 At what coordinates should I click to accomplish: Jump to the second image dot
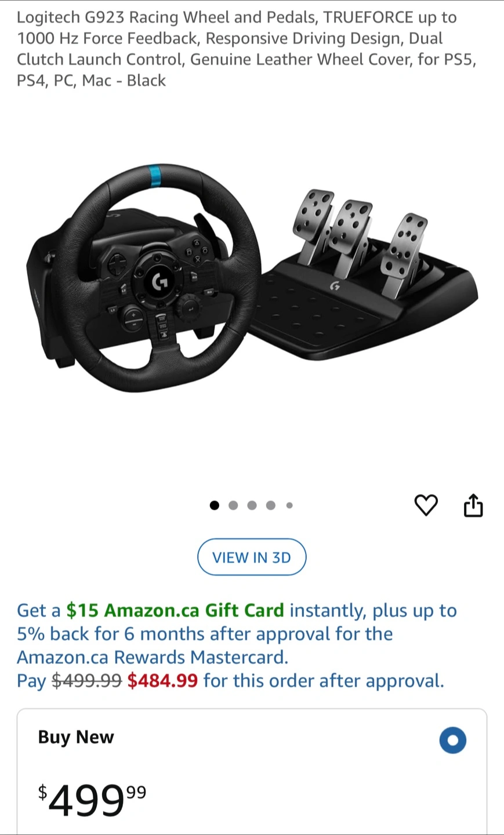(233, 505)
